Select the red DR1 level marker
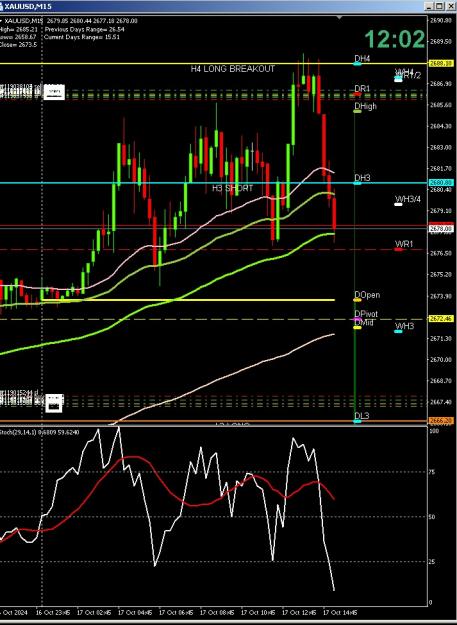The width and height of the screenshot is (457, 625). pos(357,94)
